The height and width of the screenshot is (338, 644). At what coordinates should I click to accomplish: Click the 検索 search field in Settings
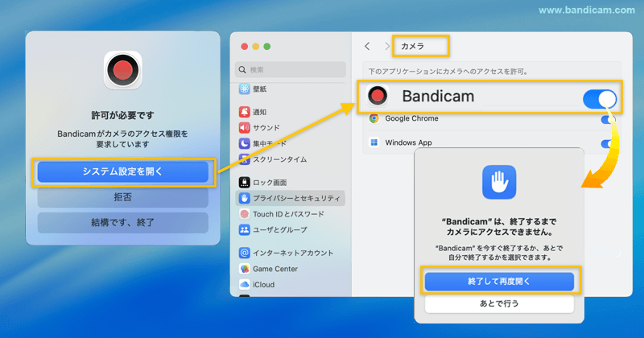click(291, 70)
